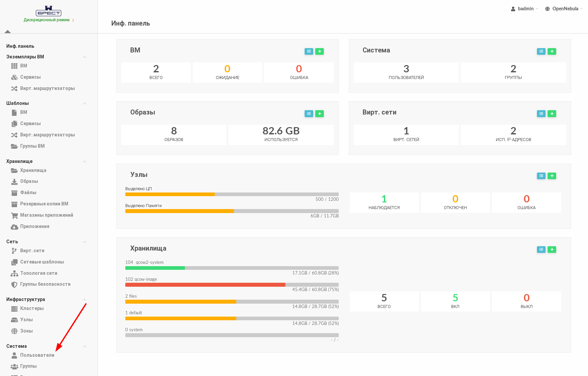Screen dimensions: 588x376
Task: Open Пользователи in the sidebar
Action: 37,355
